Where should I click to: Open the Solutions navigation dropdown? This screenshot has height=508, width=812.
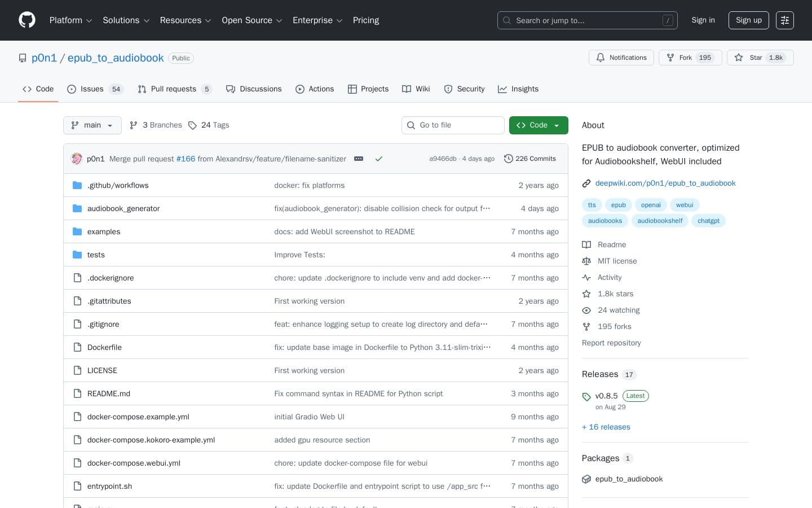pos(126,20)
